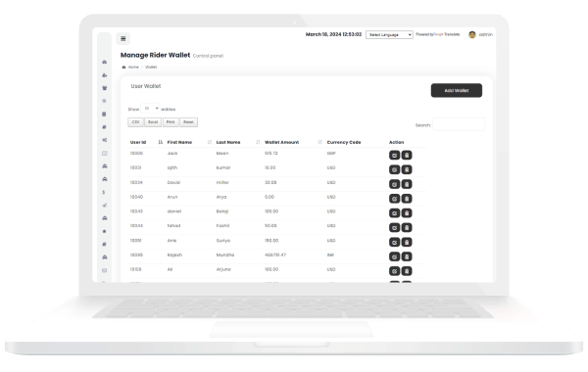The image size is (588, 372).
Task: Delete wallet for user AK Arjuna
Action: [407, 271]
